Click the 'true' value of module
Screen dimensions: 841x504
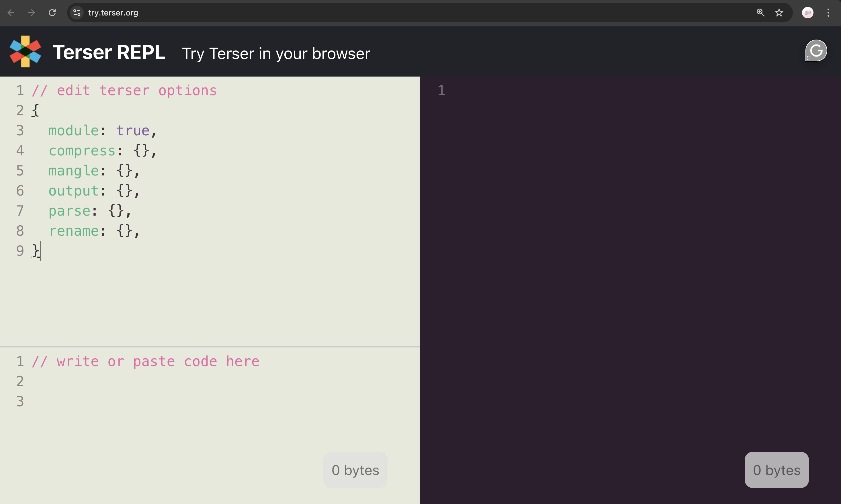coord(133,131)
